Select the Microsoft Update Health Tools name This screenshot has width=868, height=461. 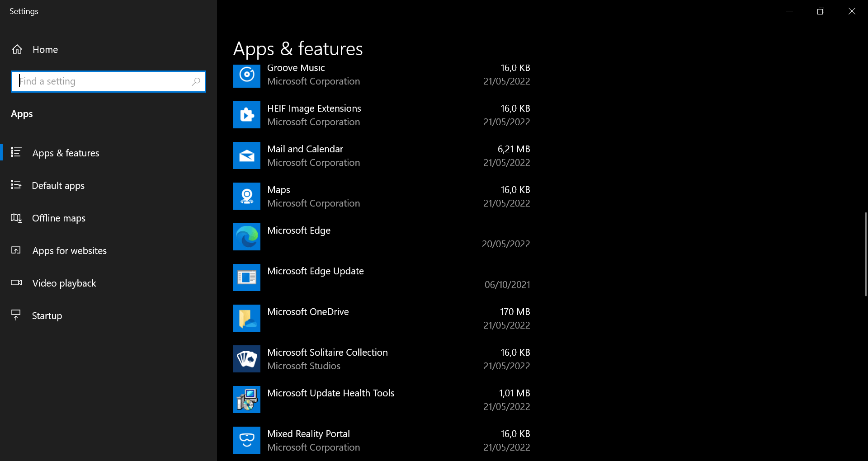tap(331, 393)
